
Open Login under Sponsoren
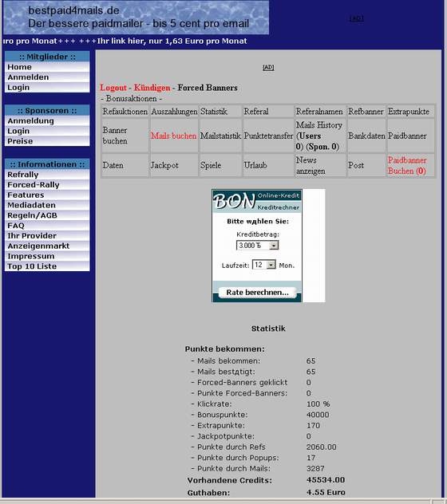[x=47, y=131]
